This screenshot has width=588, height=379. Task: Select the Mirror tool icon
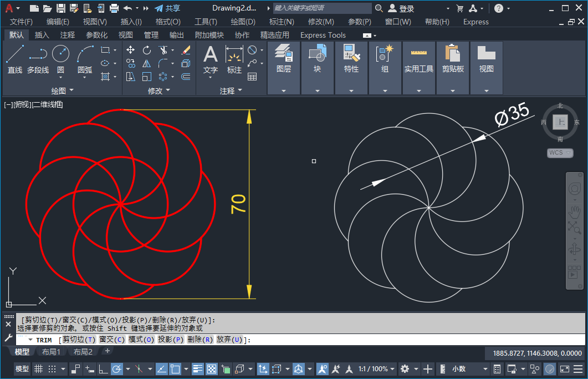[147, 63]
